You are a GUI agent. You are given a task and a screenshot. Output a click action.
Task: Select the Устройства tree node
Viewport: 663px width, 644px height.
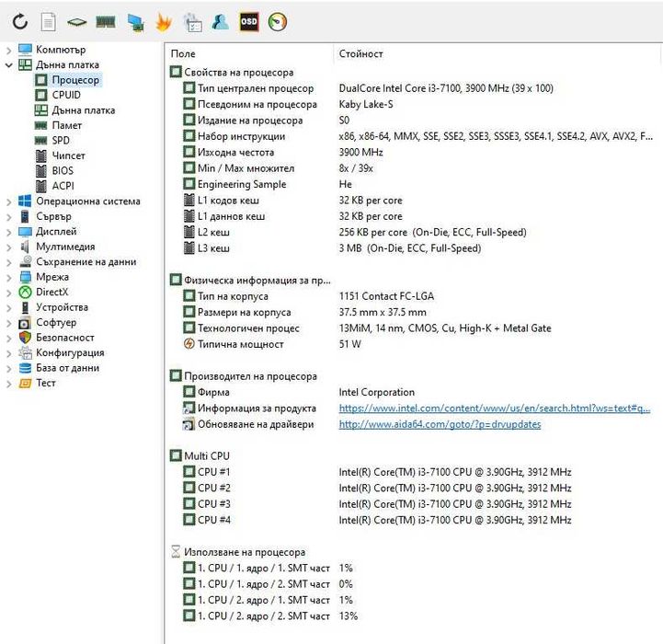(x=62, y=307)
